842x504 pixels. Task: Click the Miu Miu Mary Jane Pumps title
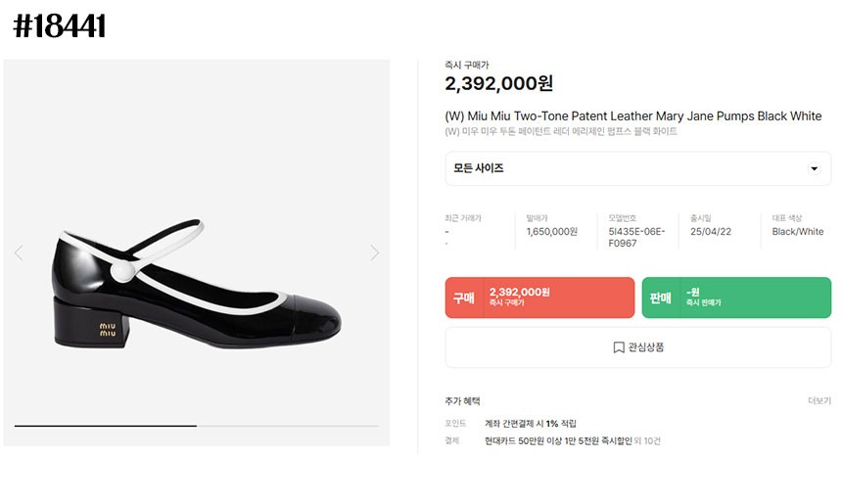[632, 115]
